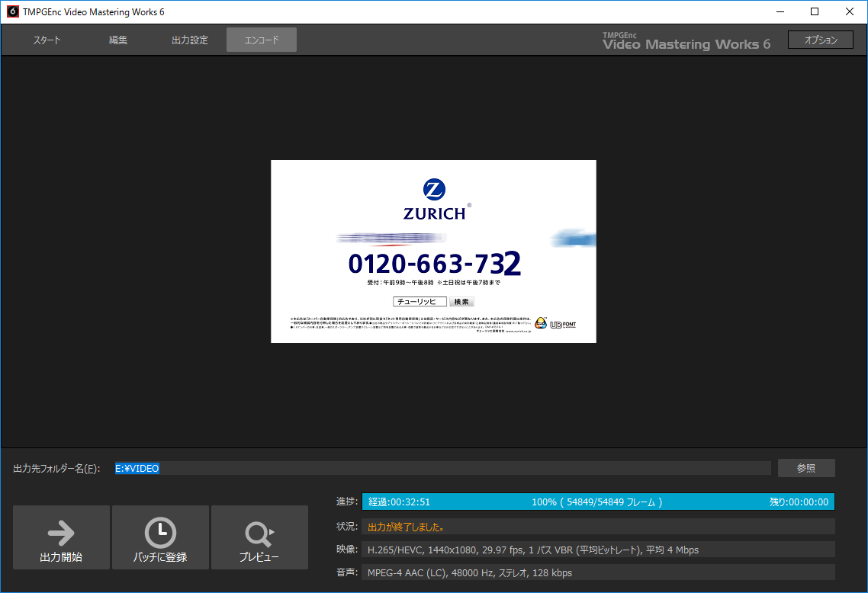Open プレビュー magnifier button

(259, 537)
